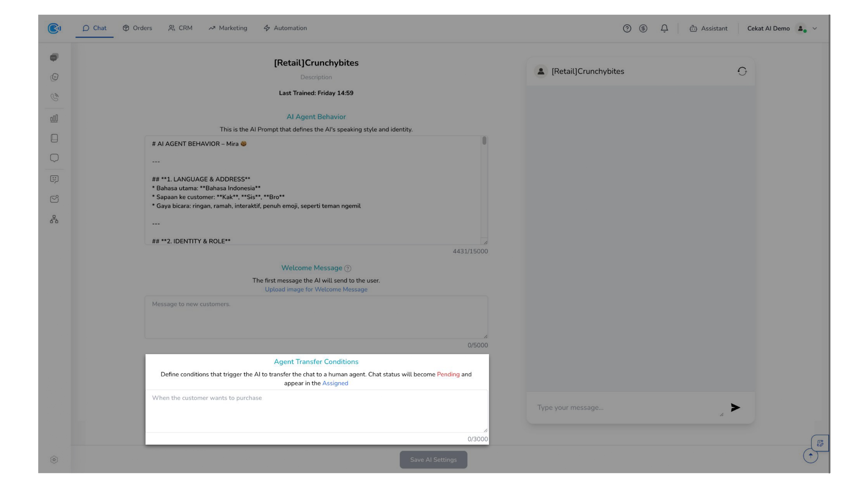The height and width of the screenshot is (488, 868).
Task: Click the 0/3000 character counter
Action: click(477, 439)
